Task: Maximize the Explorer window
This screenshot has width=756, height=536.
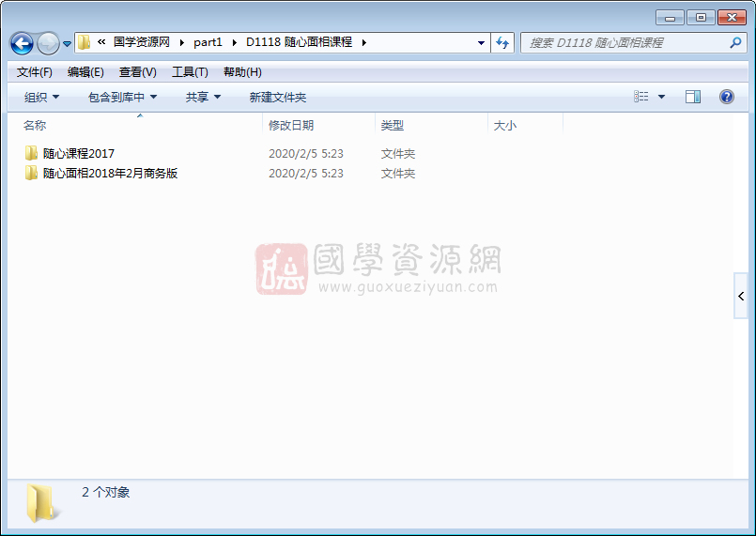Action: click(701, 17)
